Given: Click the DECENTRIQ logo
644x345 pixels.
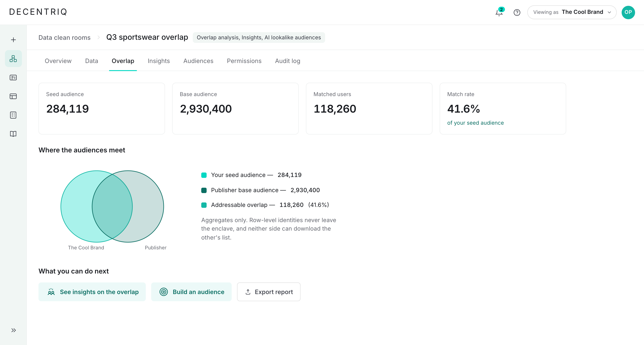Looking at the screenshot, I should (38, 12).
